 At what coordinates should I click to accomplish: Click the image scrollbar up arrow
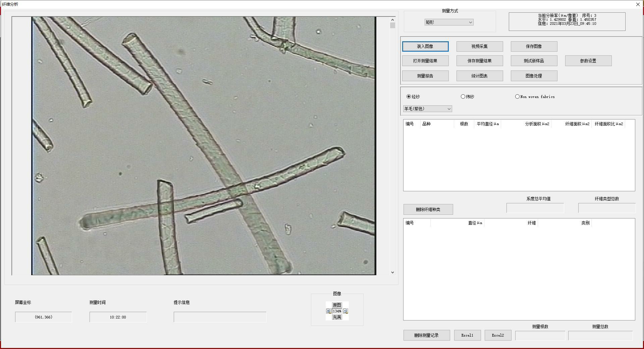[392, 19]
